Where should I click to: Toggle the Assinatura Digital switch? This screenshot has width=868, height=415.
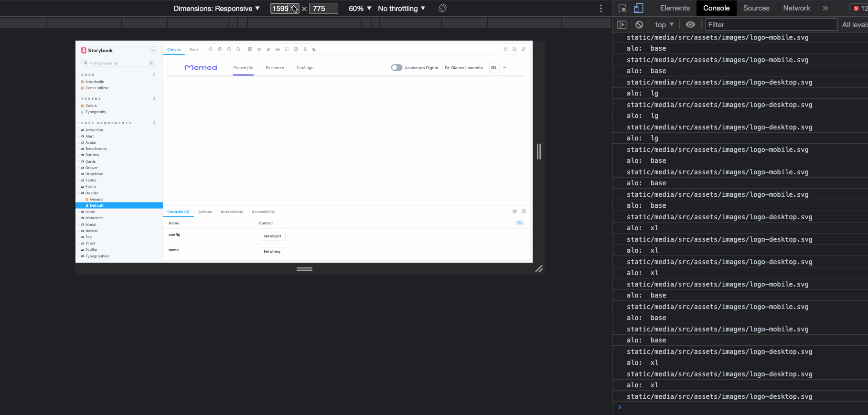coord(396,68)
